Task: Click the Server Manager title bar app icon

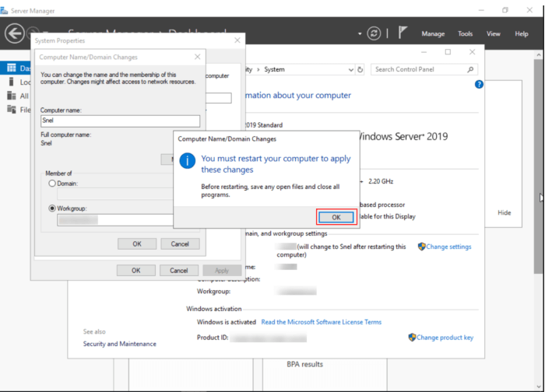Action: [x=4, y=11]
